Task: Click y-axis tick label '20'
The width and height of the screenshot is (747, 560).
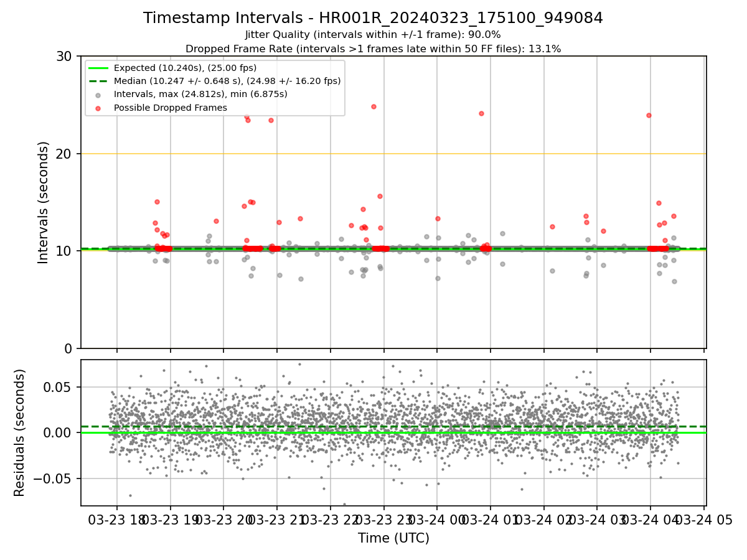Action: click(64, 154)
